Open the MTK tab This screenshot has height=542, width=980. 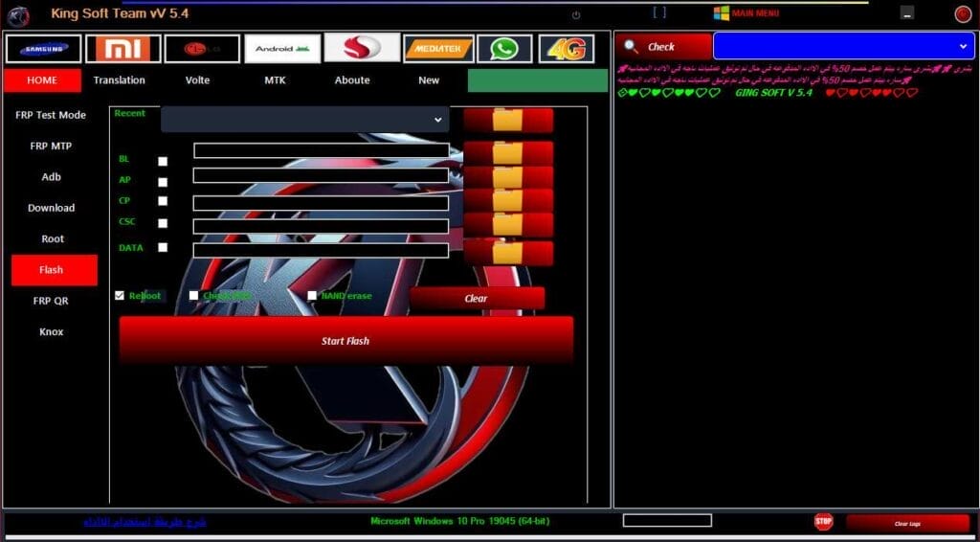[x=275, y=80]
